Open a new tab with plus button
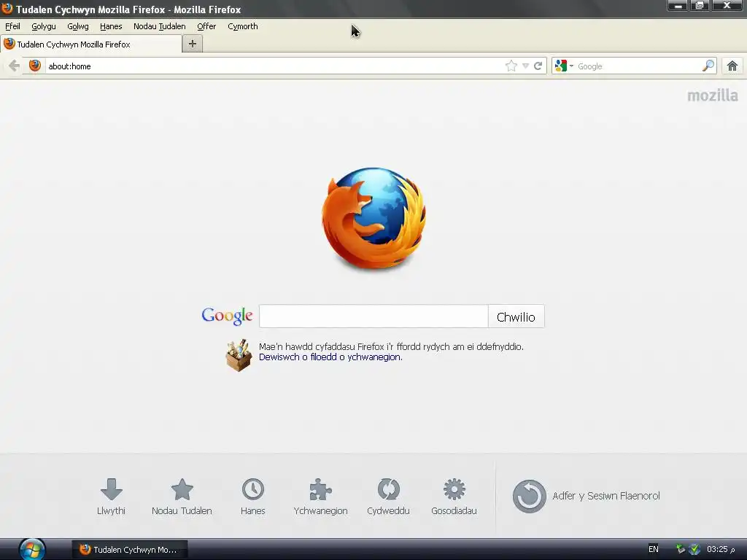 pos(193,44)
